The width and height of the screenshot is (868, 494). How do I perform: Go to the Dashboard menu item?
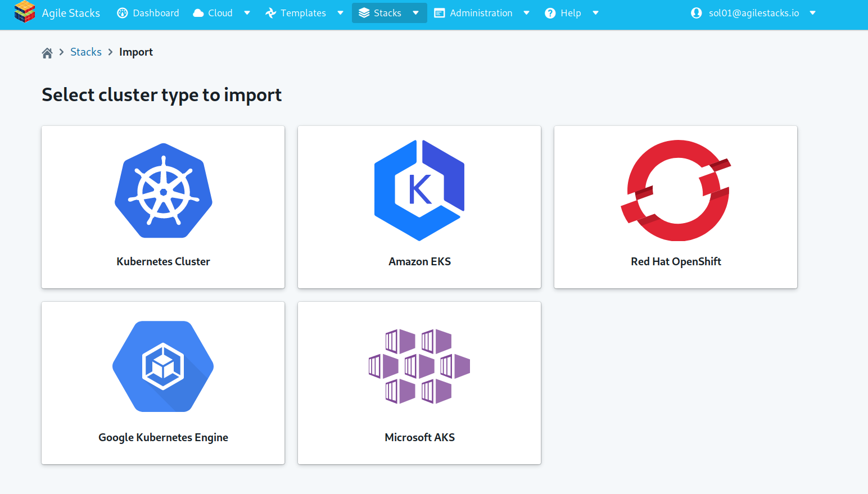(x=156, y=13)
